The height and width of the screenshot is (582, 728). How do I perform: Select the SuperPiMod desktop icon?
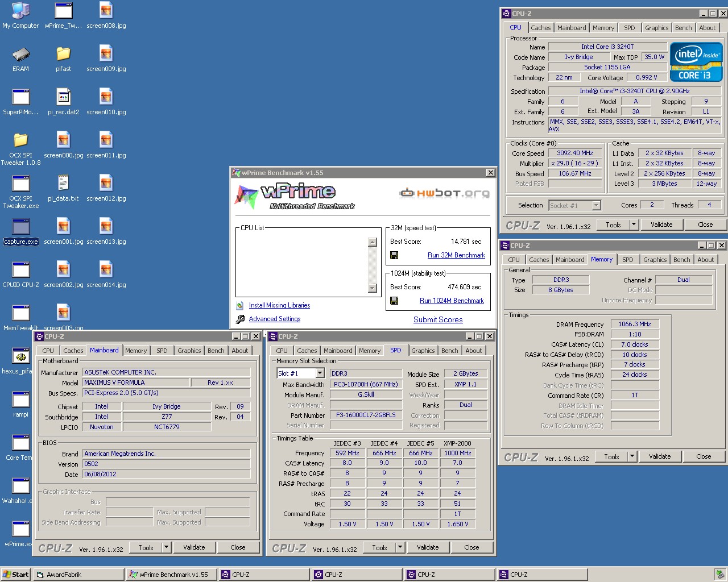click(20, 102)
